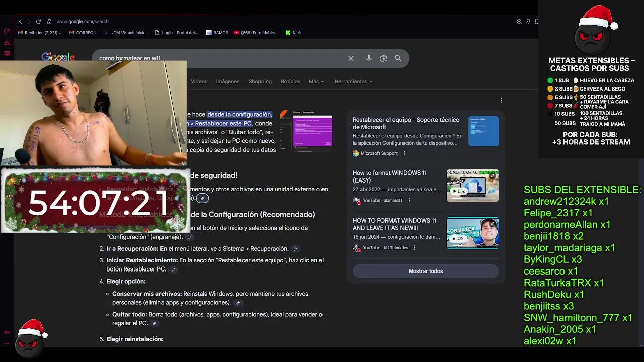The width and height of the screenshot is (644, 362).
Task: Click the address bar URL www.google.com/search
Action: [83, 22]
